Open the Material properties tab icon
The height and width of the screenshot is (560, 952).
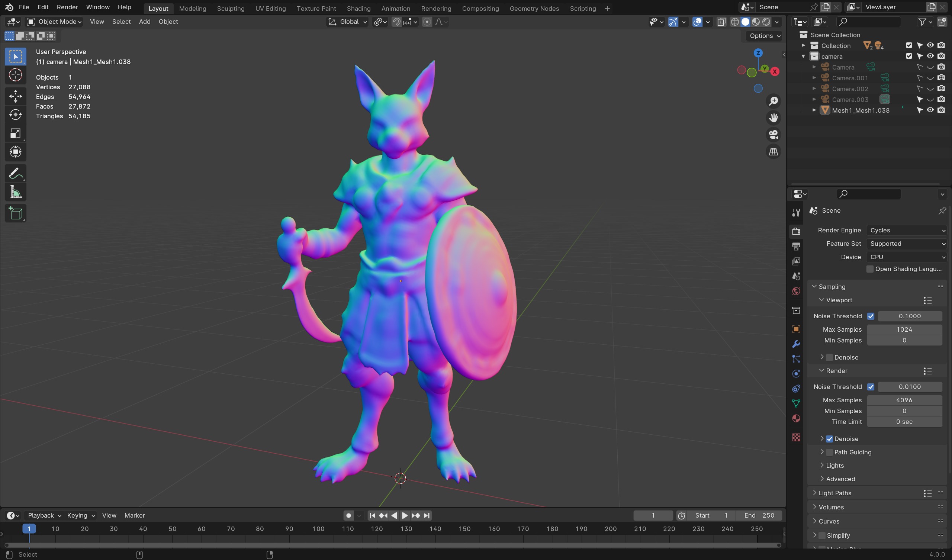point(796,419)
